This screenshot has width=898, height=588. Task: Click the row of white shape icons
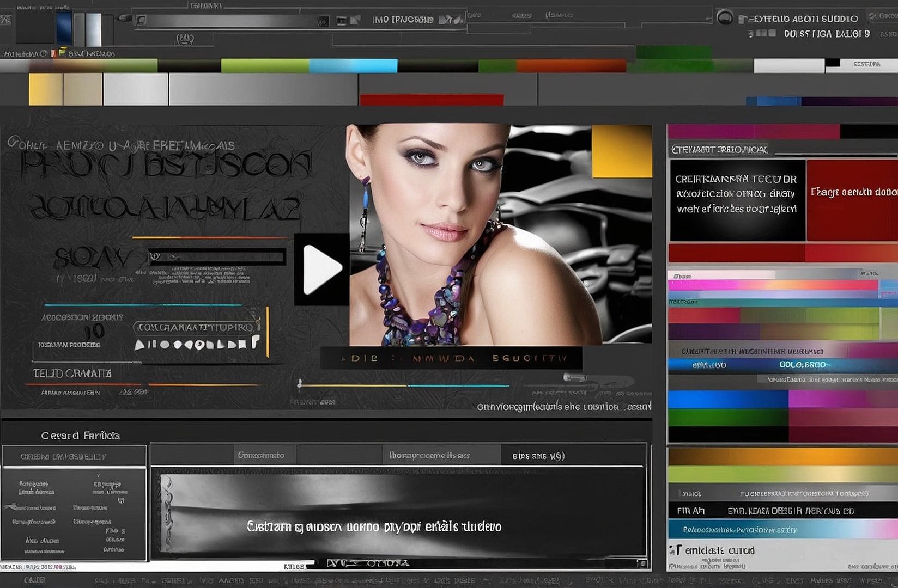[197, 344]
